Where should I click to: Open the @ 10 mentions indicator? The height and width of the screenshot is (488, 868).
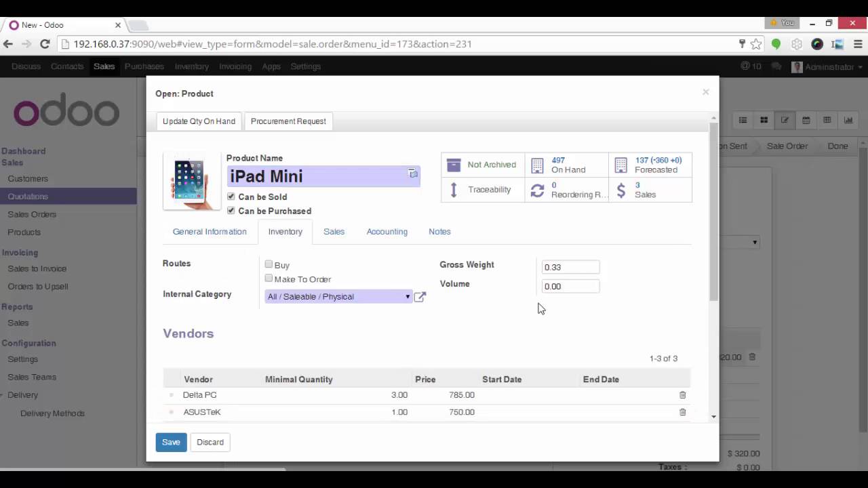(751, 66)
